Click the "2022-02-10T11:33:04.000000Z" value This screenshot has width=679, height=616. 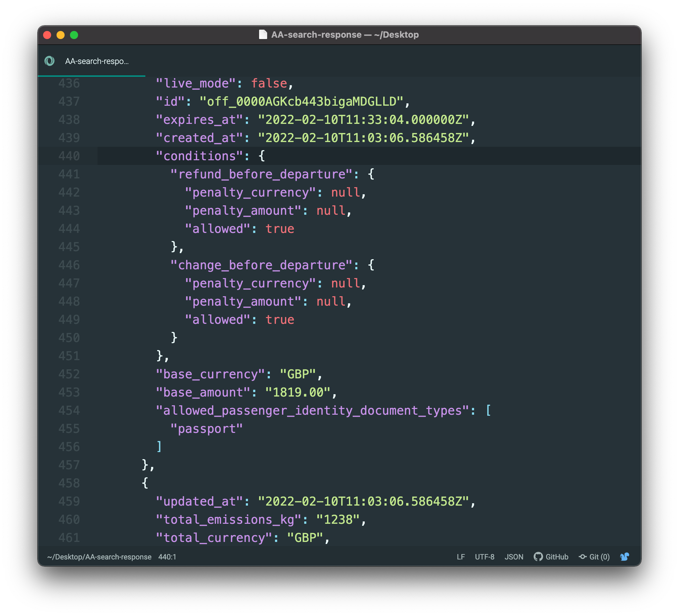point(364,119)
